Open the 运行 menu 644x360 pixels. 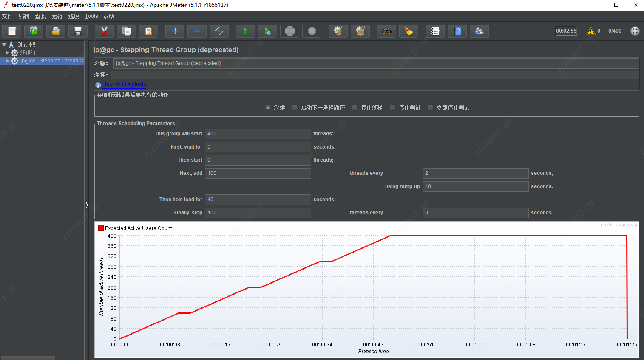(x=57, y=16)
